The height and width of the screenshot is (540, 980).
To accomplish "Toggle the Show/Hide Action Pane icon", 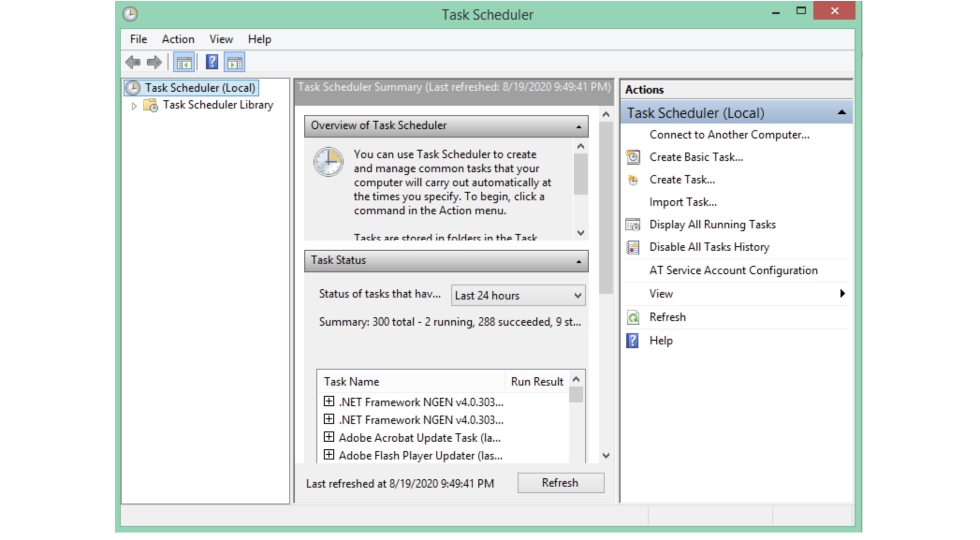I will (234, 62).
